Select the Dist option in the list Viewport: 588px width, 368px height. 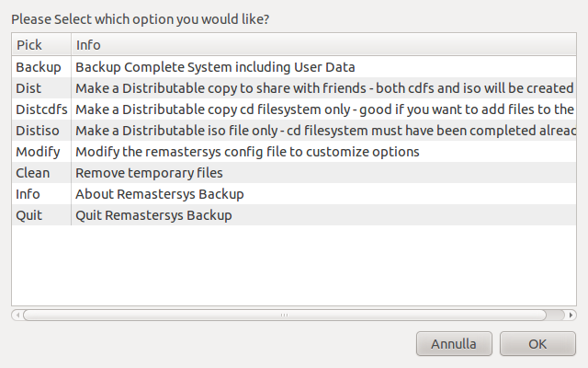coord(28,88)
